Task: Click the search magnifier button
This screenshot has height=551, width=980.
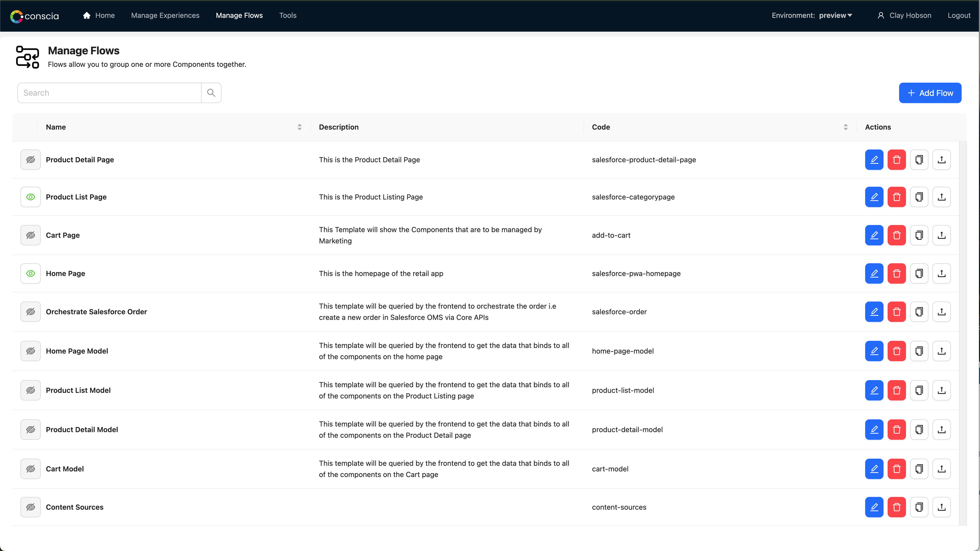Action: pyautogui.click(x=211, y=93)
